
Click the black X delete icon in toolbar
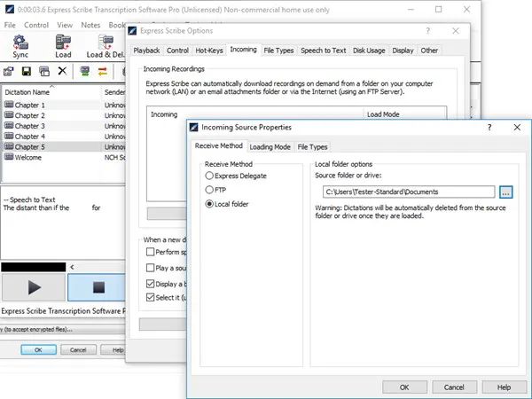click(x=62, y=71)
